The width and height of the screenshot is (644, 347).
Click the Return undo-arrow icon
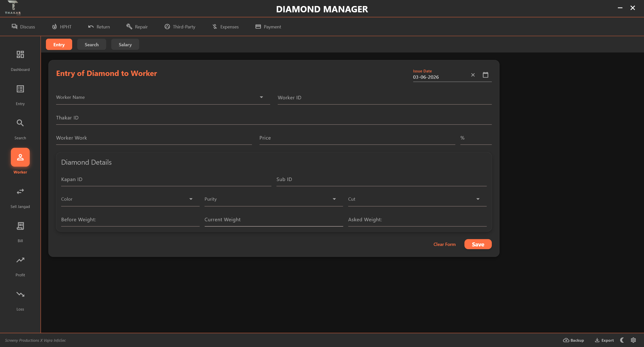tap(91, 26)
